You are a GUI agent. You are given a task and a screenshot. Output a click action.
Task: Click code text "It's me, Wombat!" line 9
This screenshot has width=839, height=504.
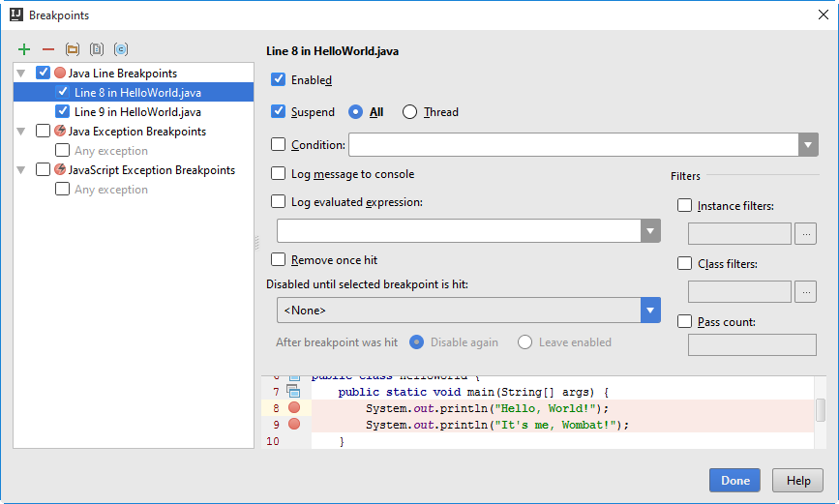555,425
